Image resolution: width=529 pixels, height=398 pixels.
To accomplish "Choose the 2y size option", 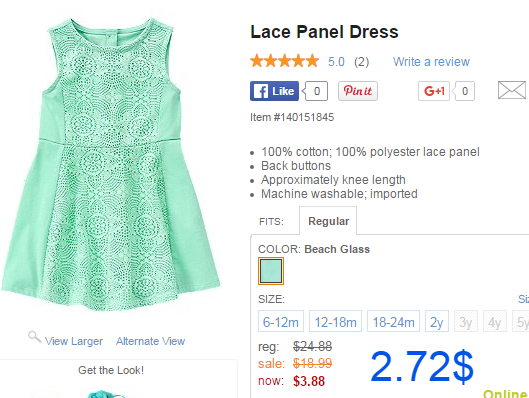I will (437, 321).
